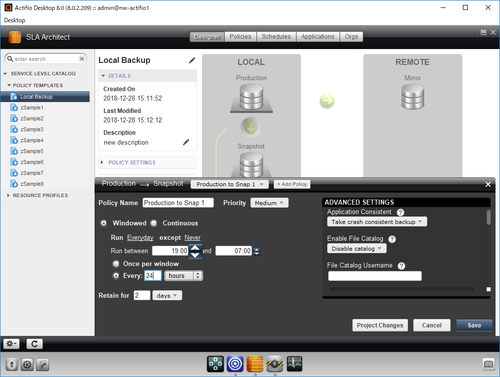Screen dimensions: 500x377
Task: Open the hours unit dropdown
Action: pos(183,276)
